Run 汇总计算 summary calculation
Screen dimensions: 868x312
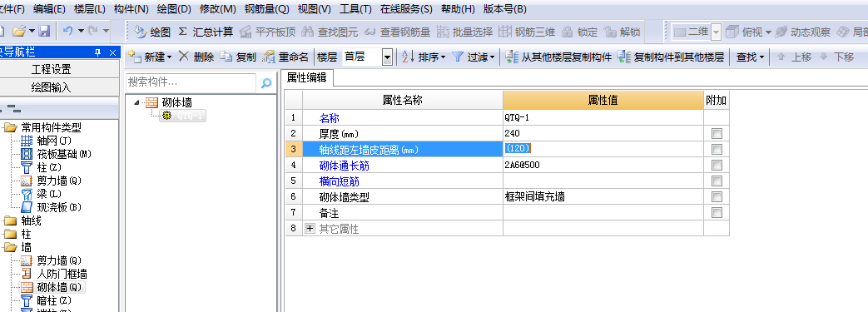206,32
